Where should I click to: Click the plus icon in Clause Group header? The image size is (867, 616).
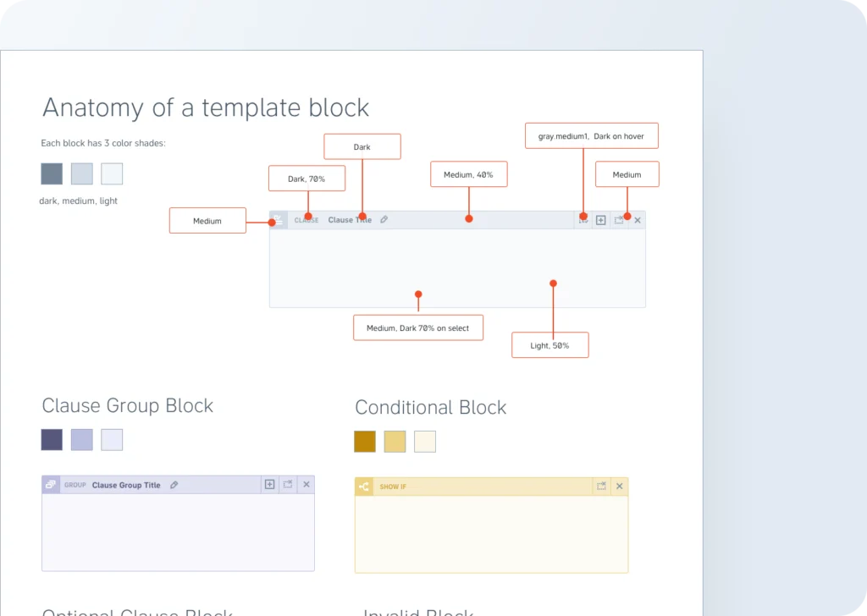pyautogui.click(x=270, y=485)
